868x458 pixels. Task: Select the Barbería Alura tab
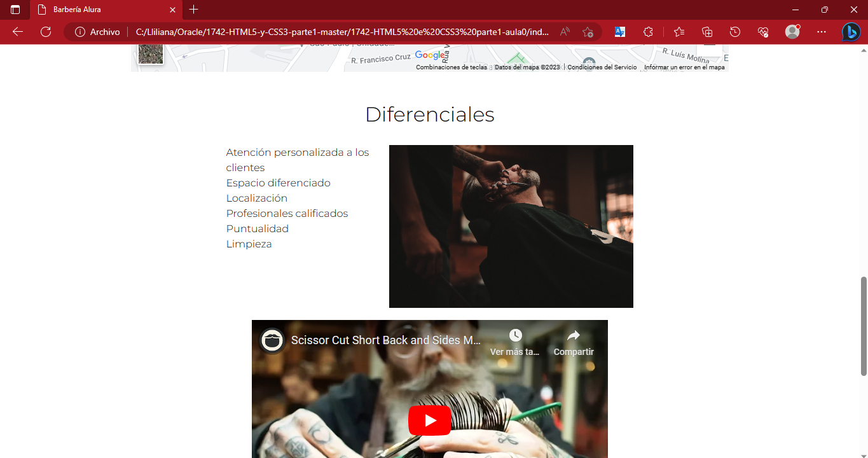[106, 10]
